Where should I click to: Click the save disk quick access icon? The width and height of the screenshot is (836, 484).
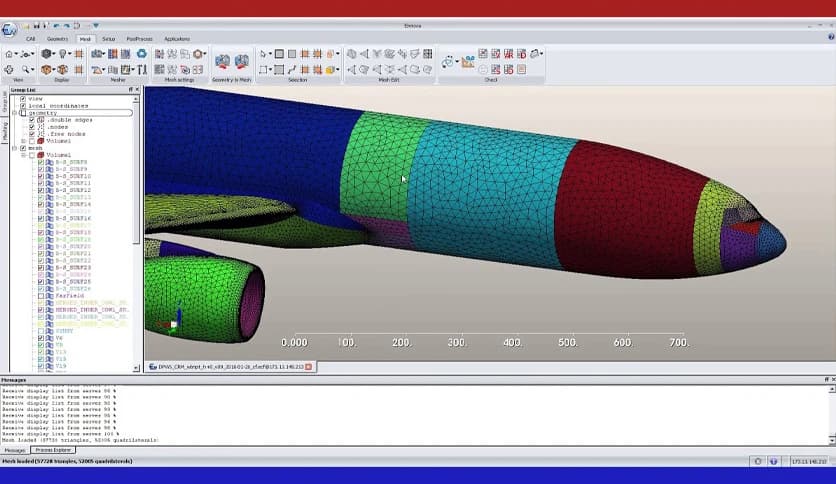coord(36,26)
